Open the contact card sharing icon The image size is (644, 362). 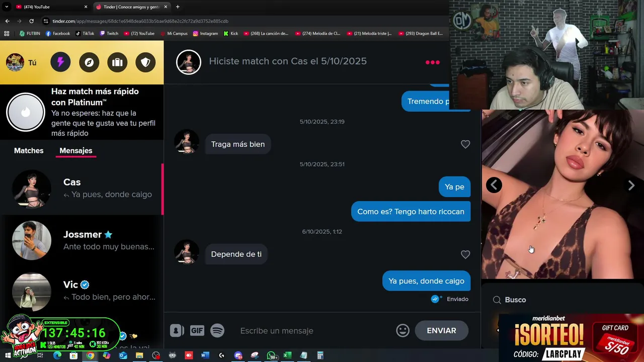[177, 330]
